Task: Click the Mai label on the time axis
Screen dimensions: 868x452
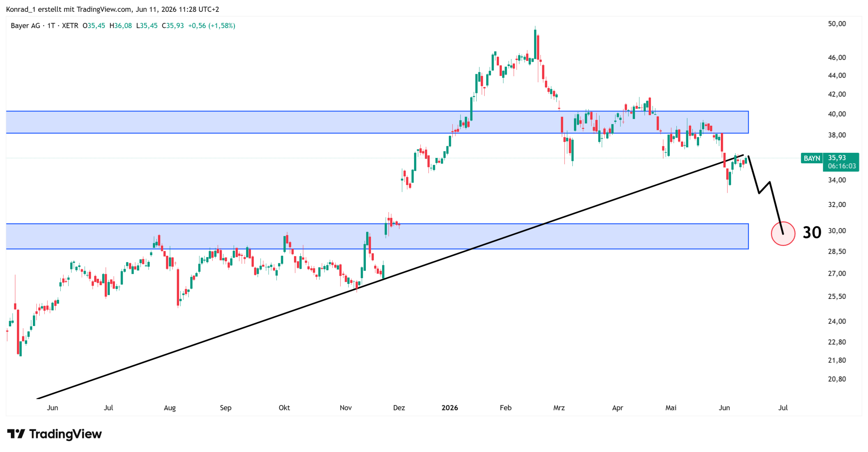Action: tap(671, 408)
